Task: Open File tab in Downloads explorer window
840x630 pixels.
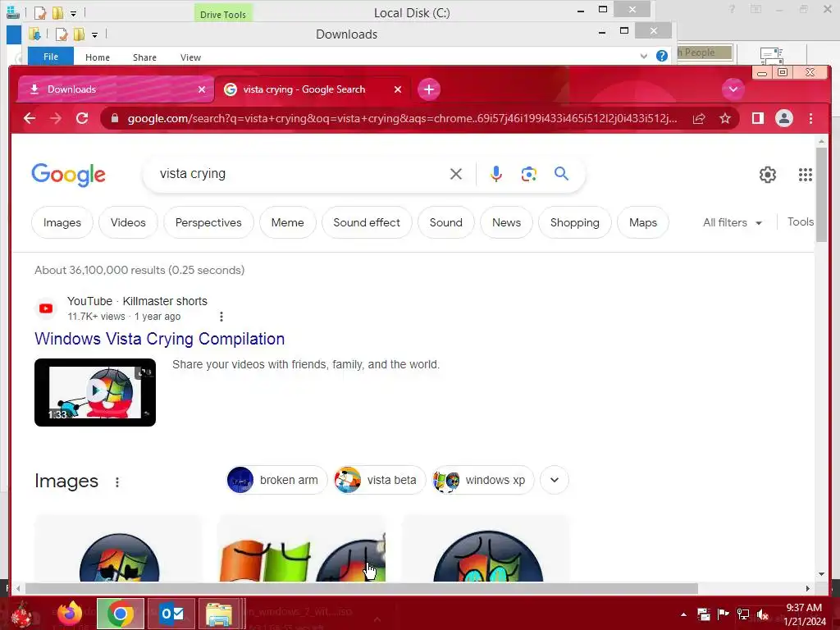Action: (51, 57)
